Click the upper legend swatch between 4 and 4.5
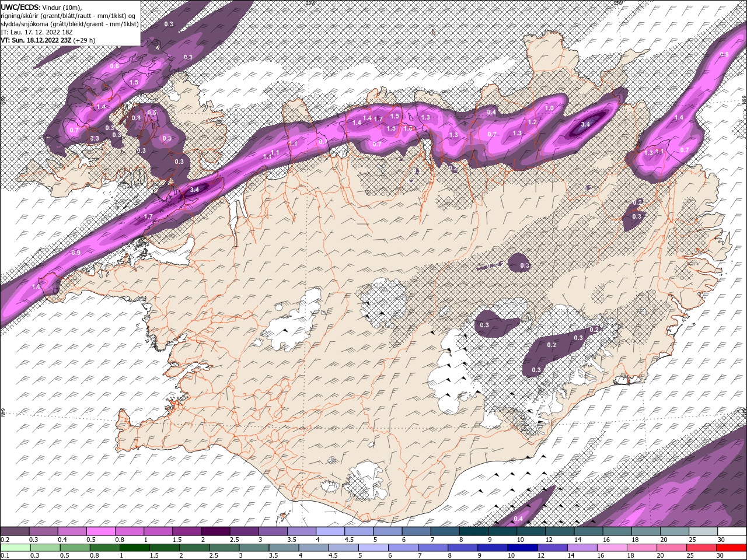This screenshot has height=560, width=747. click(x=330, y=531)
